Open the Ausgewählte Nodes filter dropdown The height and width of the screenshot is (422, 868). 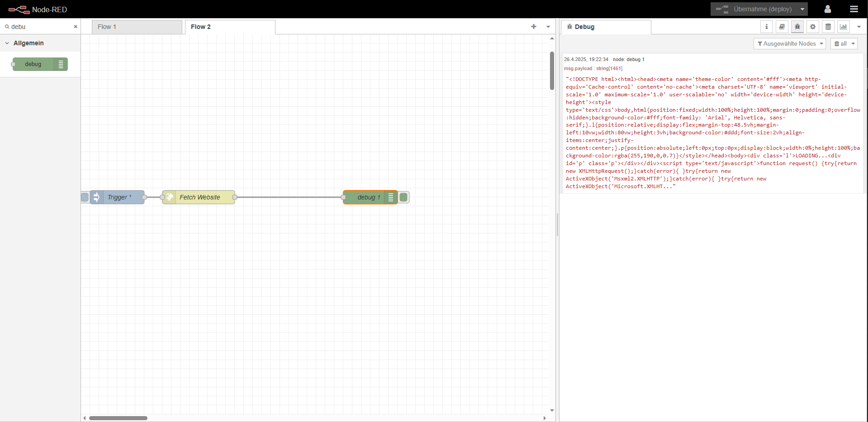coord(790,43)
